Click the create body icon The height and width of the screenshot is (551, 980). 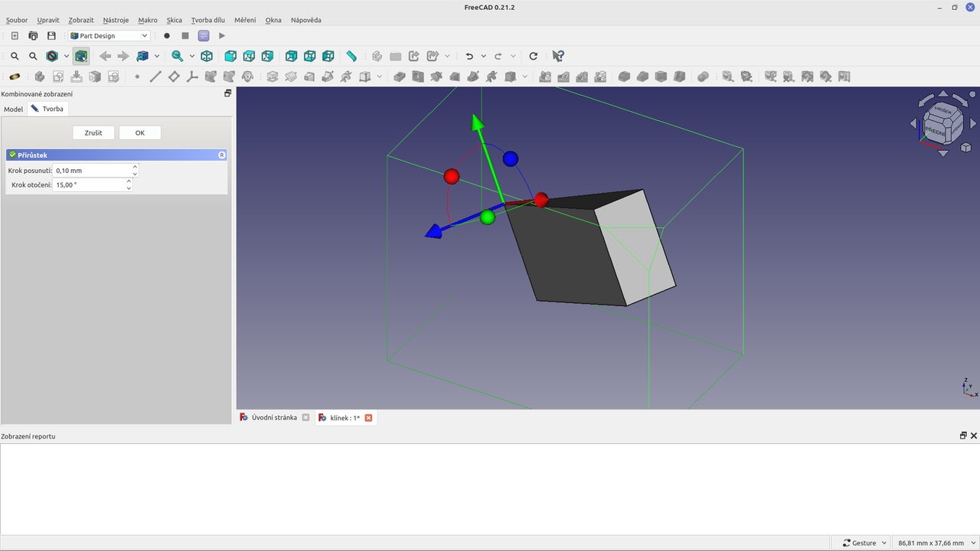[x=39, y=77]
